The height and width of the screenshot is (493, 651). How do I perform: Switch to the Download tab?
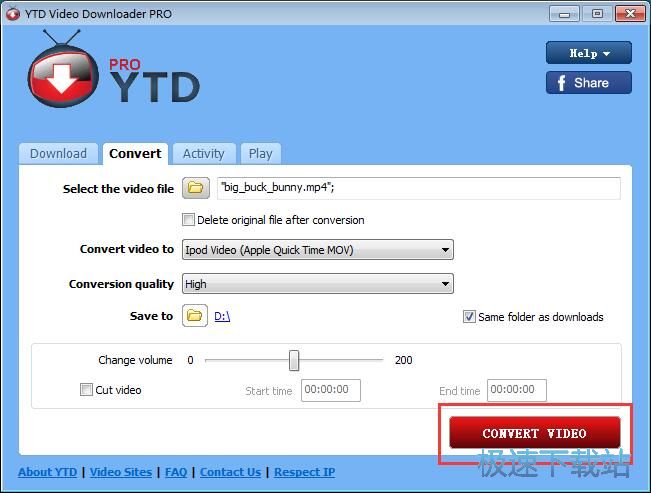(x=59, y=154)
